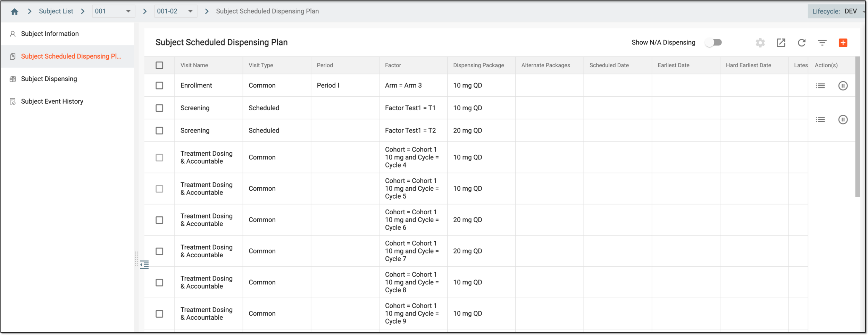Check the Screening T1 row checkbox
The image size is (868, 335).
click(x=159, y=108)
